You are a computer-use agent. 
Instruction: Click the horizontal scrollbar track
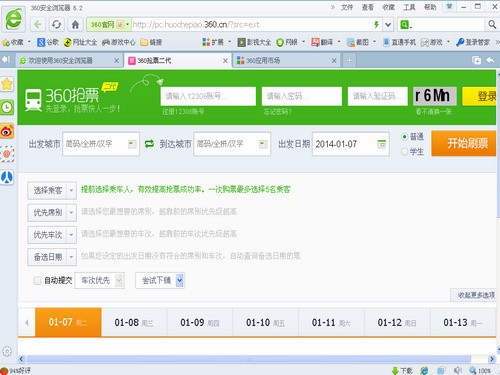(x=249, y=359)
